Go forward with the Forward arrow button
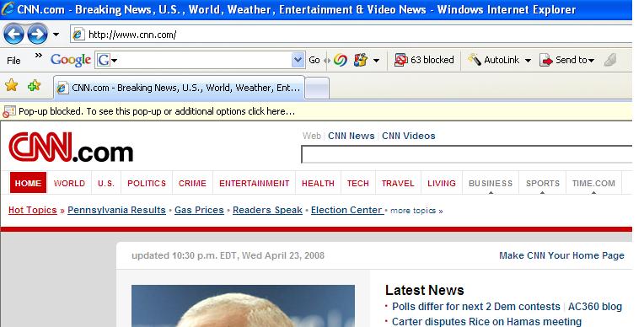 37,34
